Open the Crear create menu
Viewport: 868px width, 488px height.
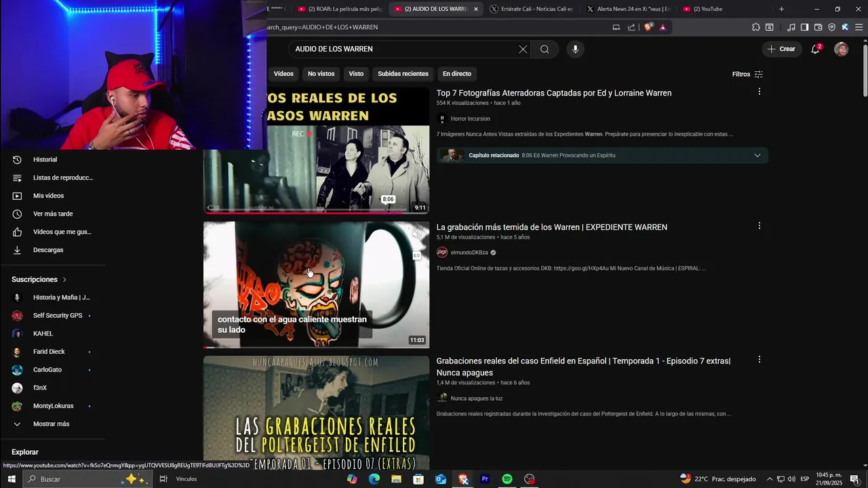tap(781, 49)
